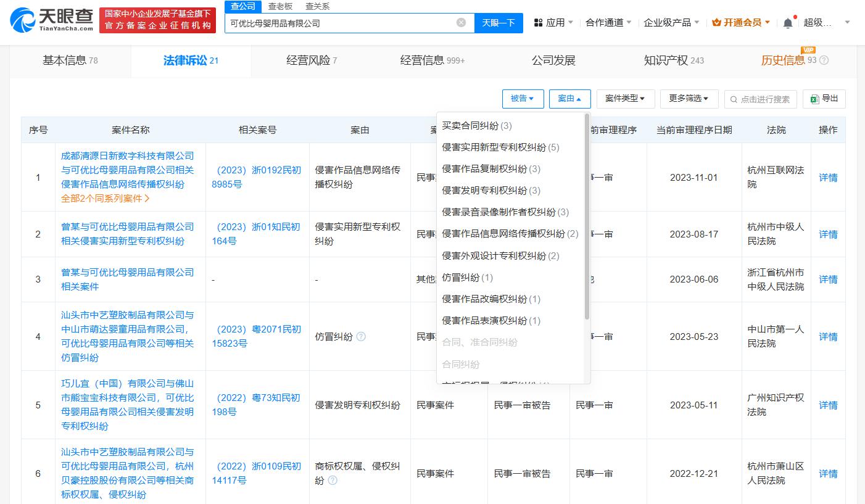Select 侵害外观设计专利权纠纷 (2) option
Image resolution: width=865 pixels, height=504 pixels.
point(510,256)
